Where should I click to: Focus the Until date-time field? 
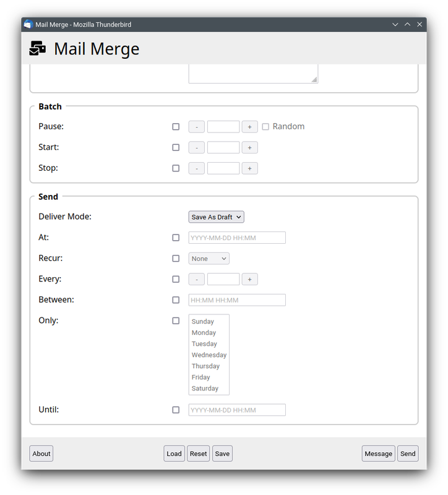coord(237,410)
